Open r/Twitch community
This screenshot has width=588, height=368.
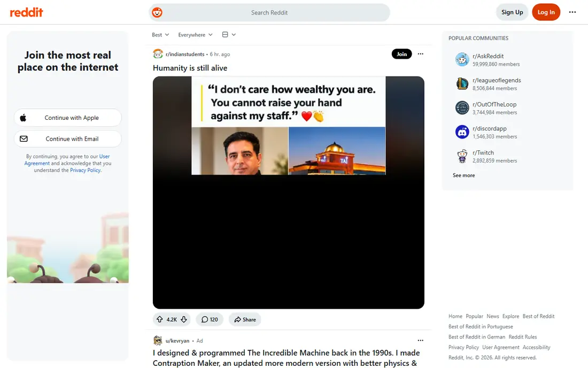483,152
